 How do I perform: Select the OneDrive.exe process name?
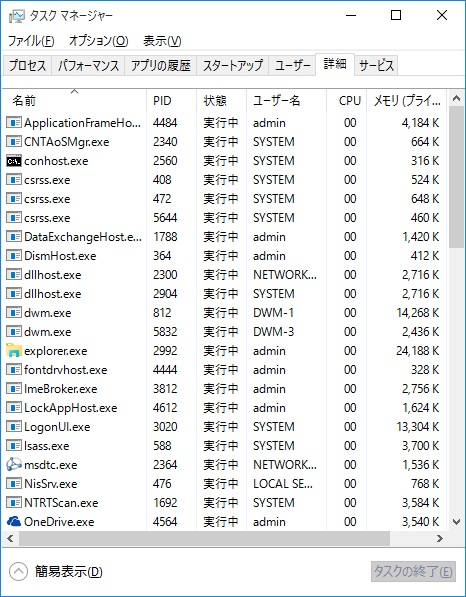coord(59,522)
